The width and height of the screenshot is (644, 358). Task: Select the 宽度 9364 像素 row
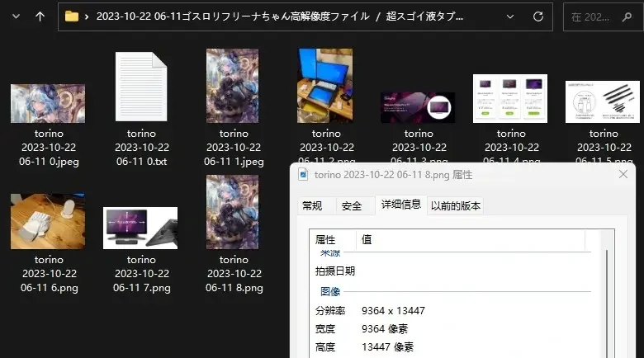point(453,329)
